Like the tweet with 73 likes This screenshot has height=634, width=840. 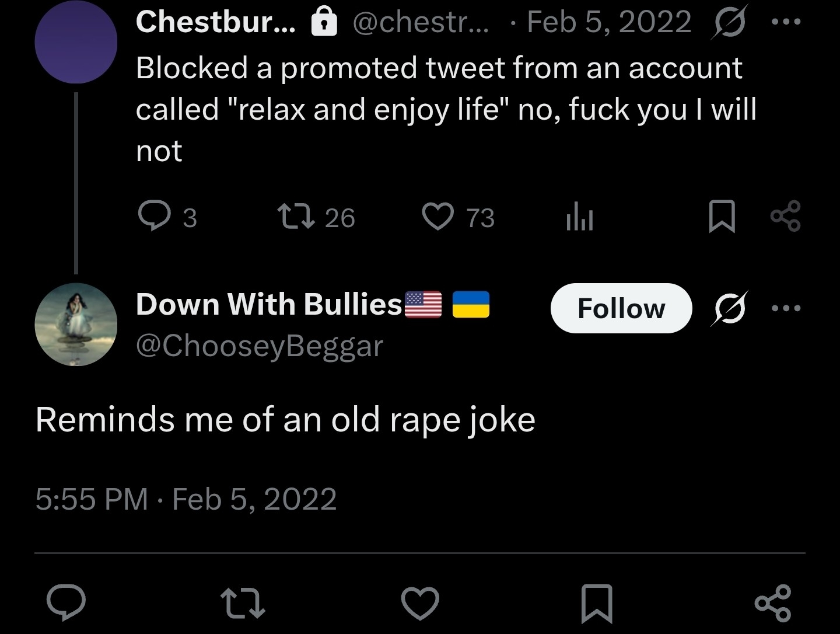(x=438, y=217)
